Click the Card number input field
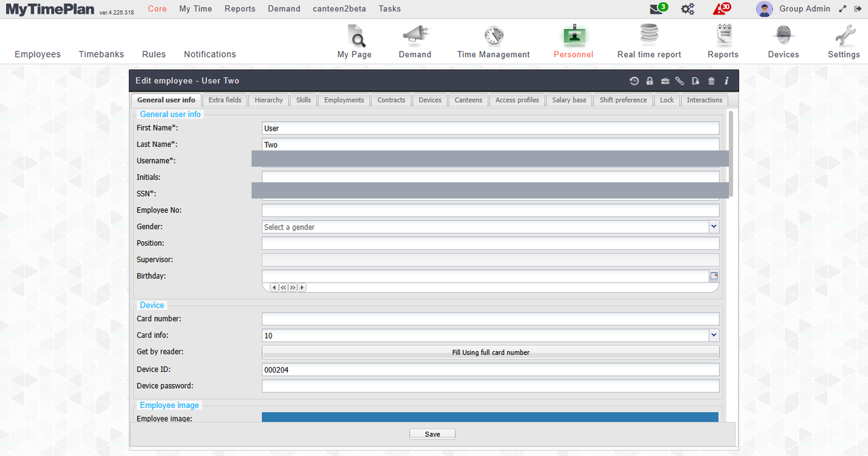868x456 pixels. pos(490,319)
